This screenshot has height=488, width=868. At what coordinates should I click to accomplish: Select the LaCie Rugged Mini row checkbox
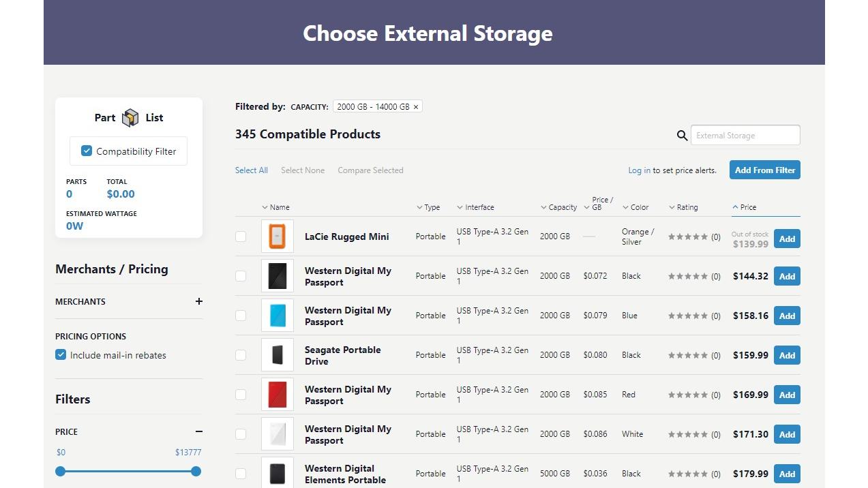point(241,237)
